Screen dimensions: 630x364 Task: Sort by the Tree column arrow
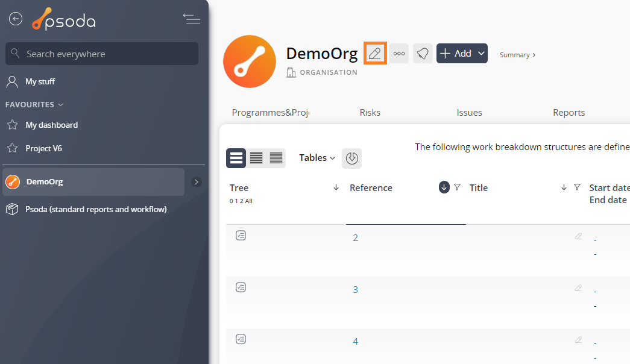pos(336,187)
